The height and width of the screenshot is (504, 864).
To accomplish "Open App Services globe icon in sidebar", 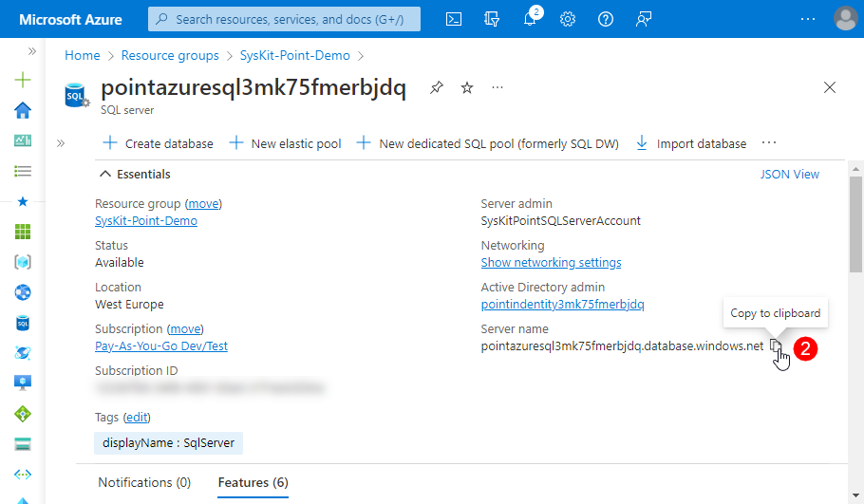I will [23, 292].
